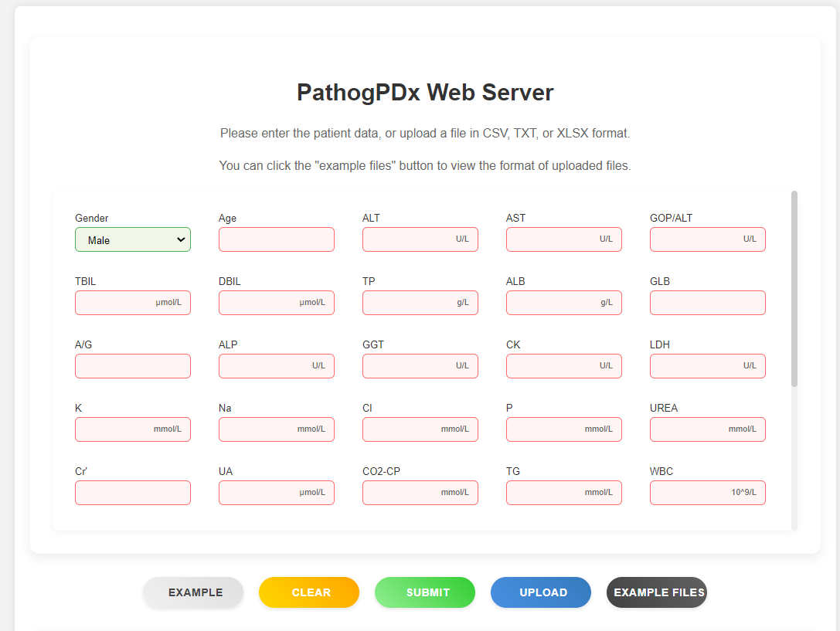
Task: Select the GOP/ALT input field
Action: 707,239
